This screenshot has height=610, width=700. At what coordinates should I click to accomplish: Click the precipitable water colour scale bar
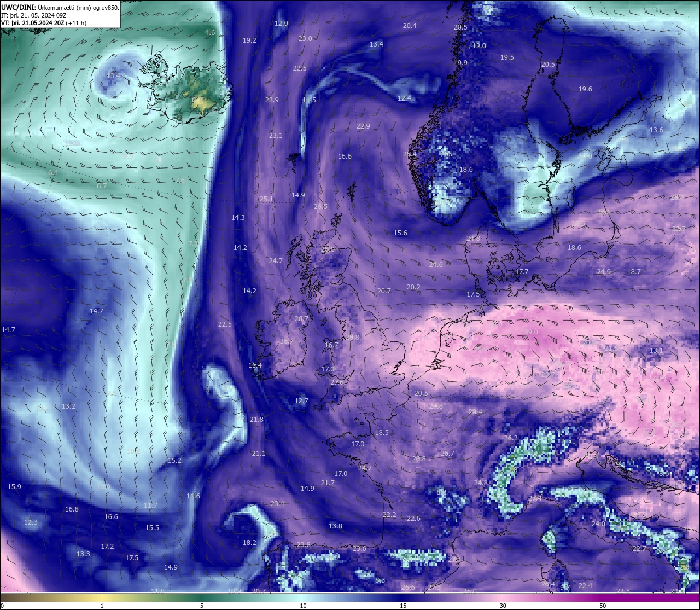click(350, 597)
